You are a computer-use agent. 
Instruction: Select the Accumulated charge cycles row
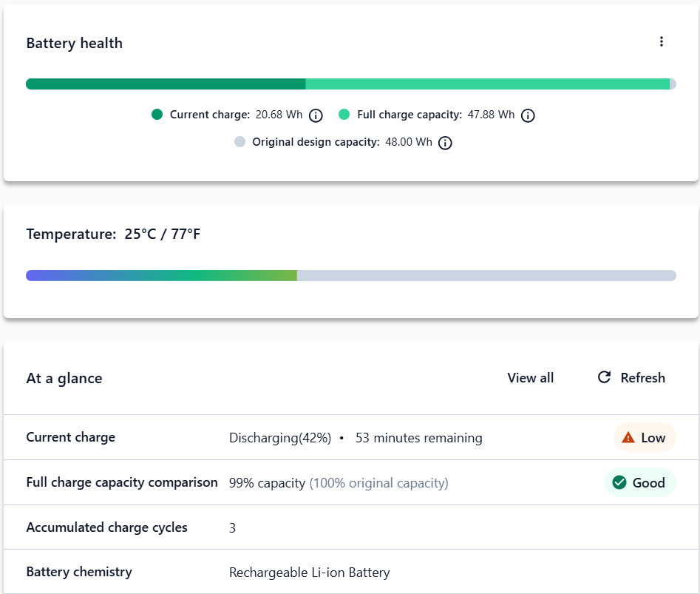pyautogui.click(x=351, y=527)
